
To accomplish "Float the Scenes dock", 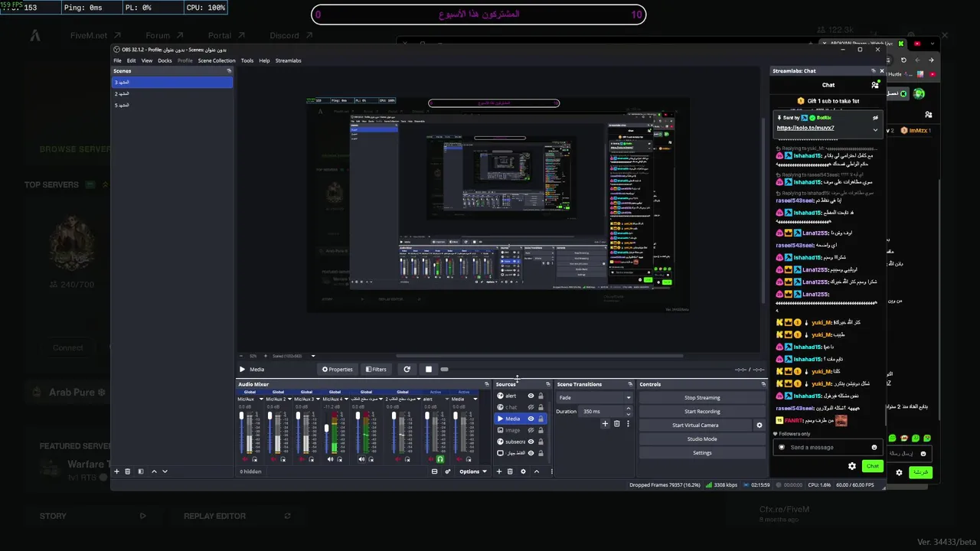I will pos(229,71).
